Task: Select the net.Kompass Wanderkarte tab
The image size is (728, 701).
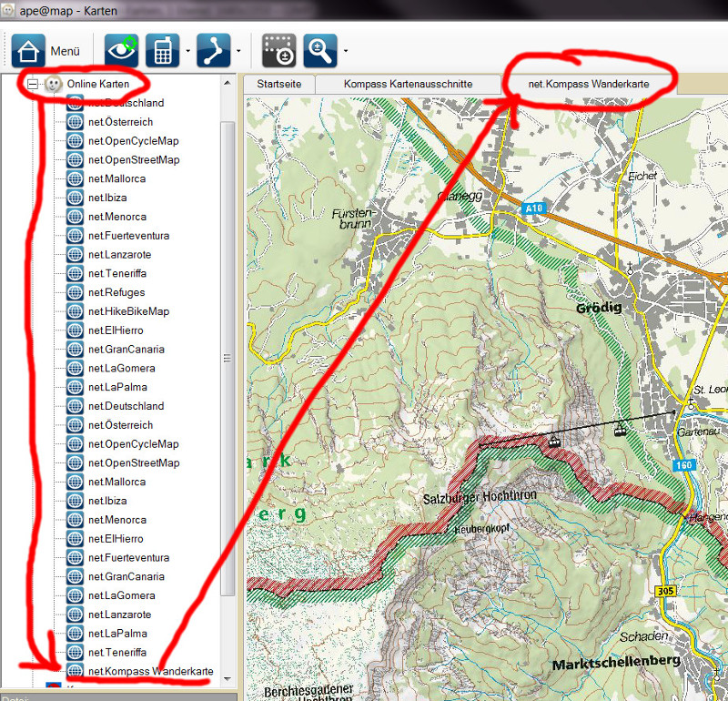Action: (x=590, y=84)
